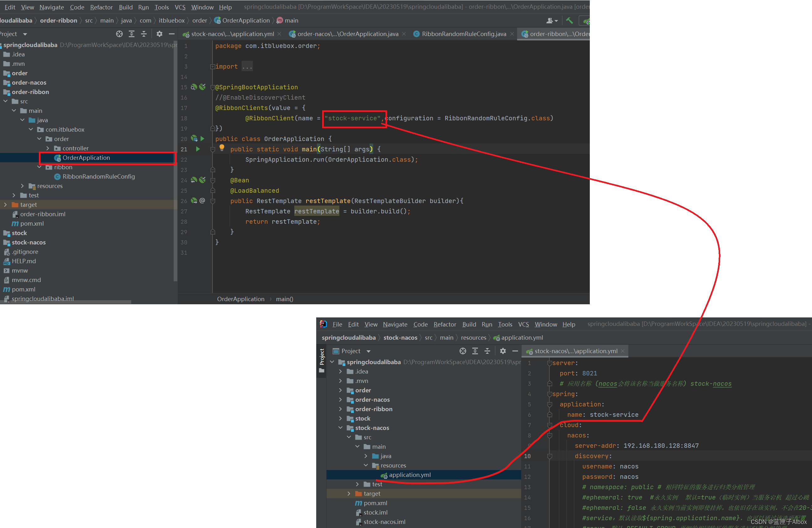Viewport: 812px width, 528px height.
Task: Click line 6 name: stock-service in yml editor
Action: 603,415
